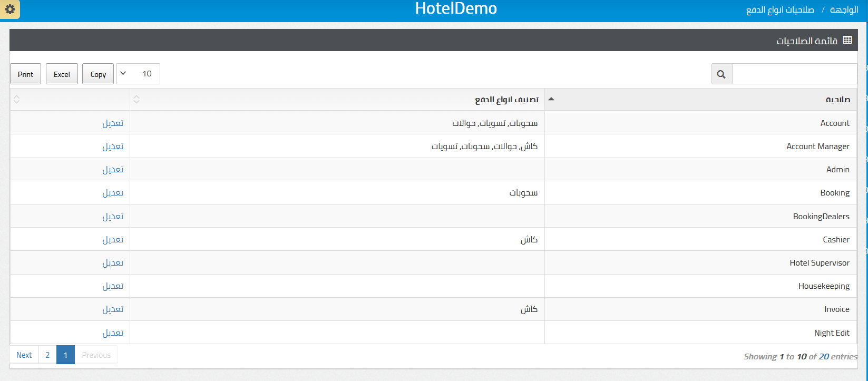
Task: Open الواجهة breadcrumb link
Action: click(x=844, y=10)
